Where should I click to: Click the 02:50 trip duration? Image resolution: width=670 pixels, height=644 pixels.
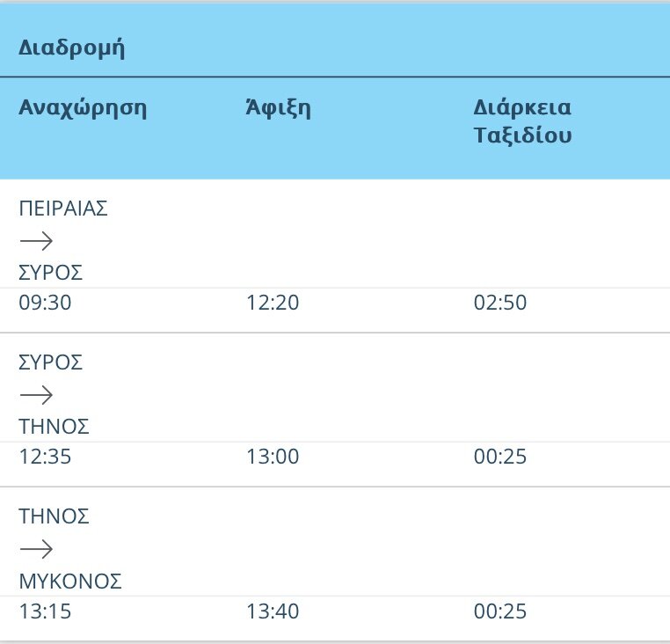500,304
